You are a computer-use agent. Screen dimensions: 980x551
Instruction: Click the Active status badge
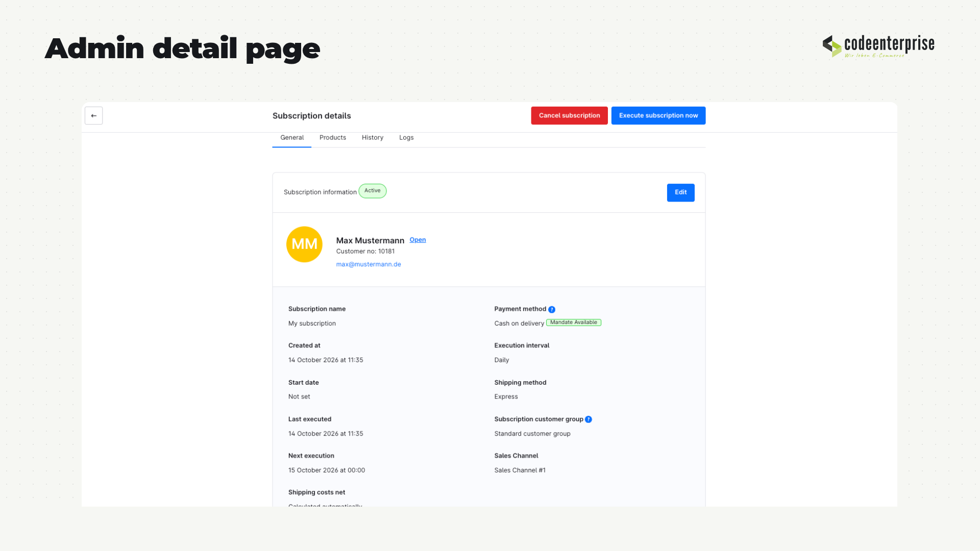point(373,191)
